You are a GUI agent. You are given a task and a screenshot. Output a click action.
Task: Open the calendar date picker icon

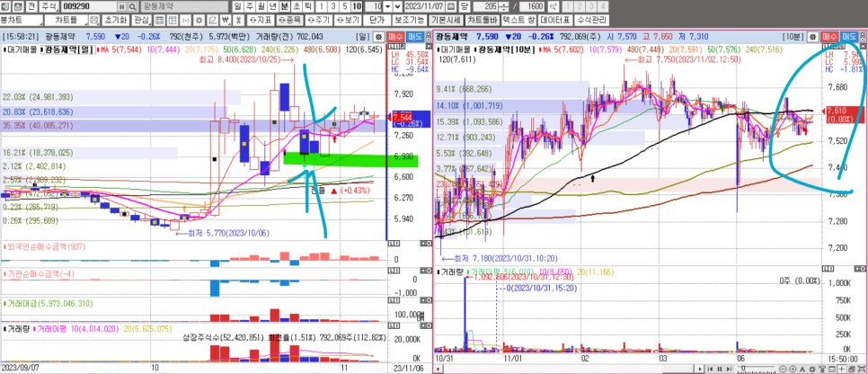coord(451,6)
